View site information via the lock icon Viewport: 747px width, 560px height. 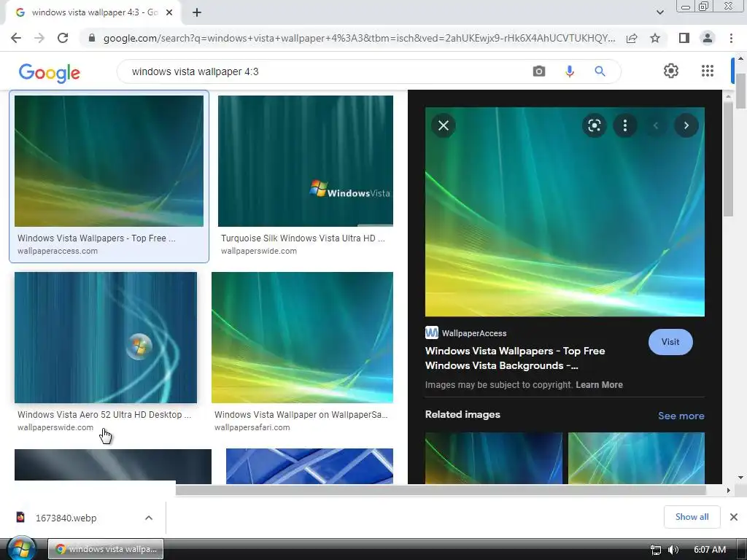click(x=92, y=38)
